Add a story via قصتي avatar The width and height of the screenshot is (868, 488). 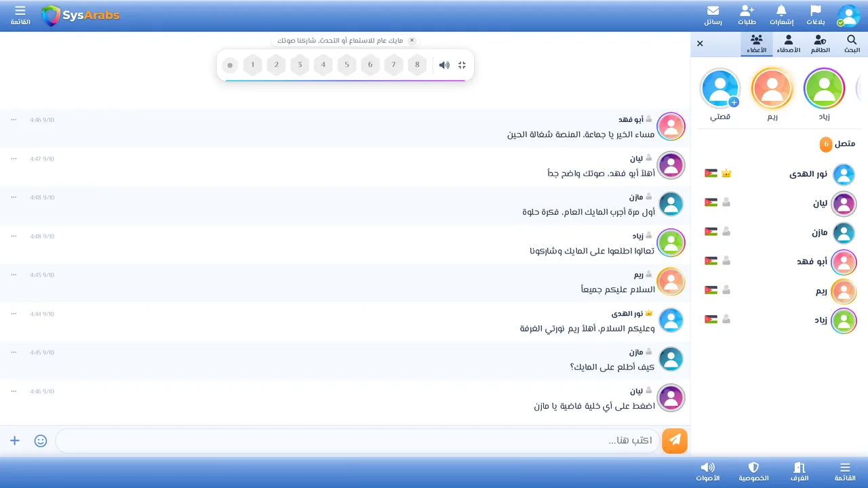720,88
